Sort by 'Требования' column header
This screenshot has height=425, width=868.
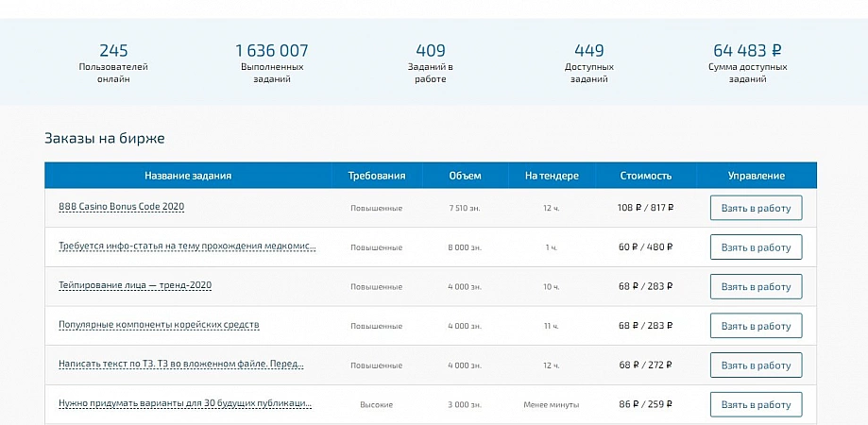377,176
